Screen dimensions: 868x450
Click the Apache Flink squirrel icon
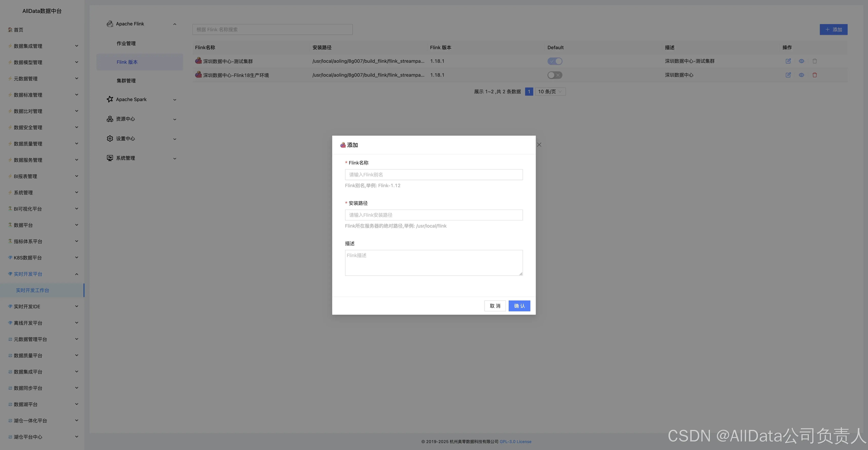coord(110,24)
